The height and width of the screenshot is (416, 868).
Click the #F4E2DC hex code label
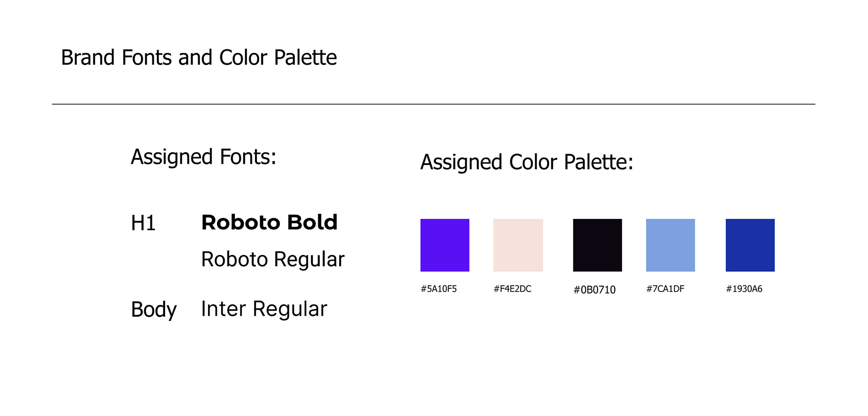tap(512, 288)
